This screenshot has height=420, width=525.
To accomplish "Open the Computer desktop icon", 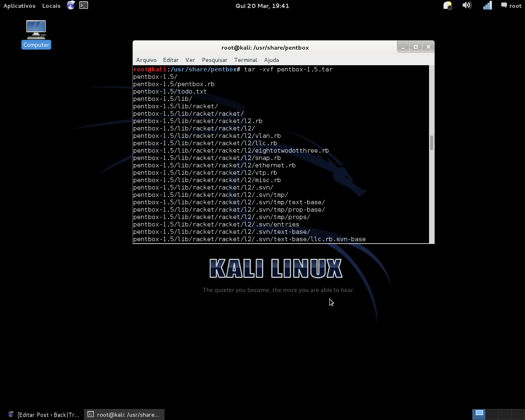I will [x=36, y=34].
